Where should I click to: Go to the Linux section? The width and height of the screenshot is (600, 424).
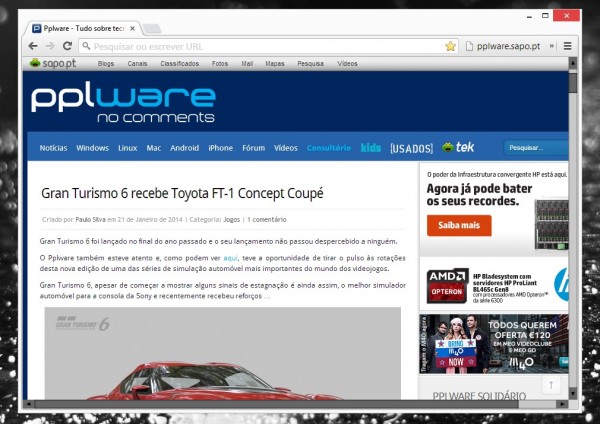tap(127, 148)
